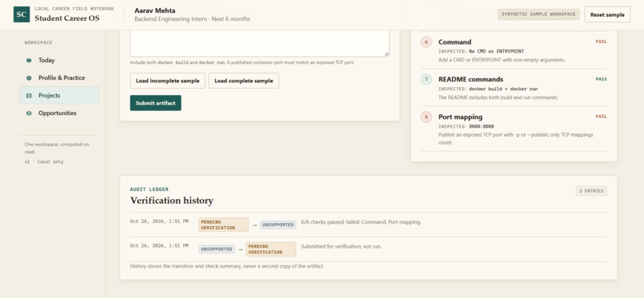Click the text area resize handle
Image resolution: width=644 pixels, height=298 pixels.
coord(387,54)
